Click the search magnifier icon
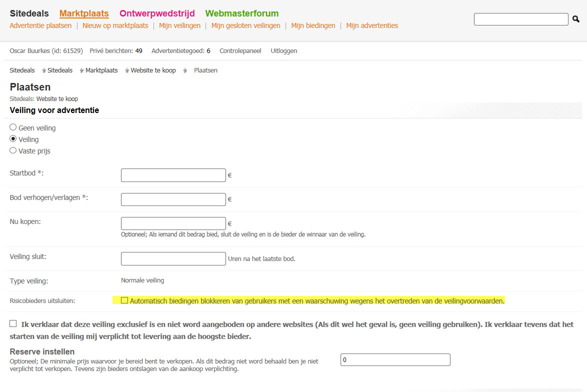Screen dimensions: 587x392 (x=576, y=19)
